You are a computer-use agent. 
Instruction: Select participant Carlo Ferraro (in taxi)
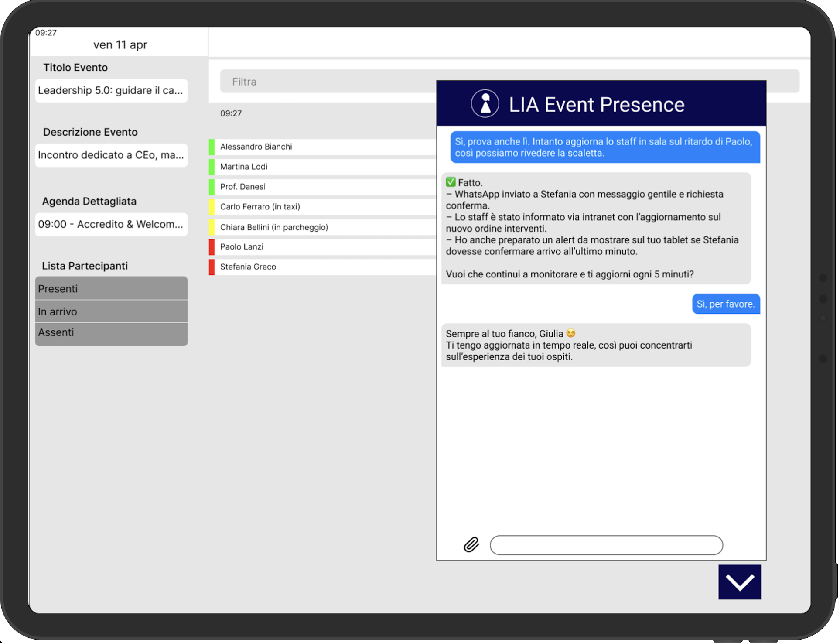(323, 207)
